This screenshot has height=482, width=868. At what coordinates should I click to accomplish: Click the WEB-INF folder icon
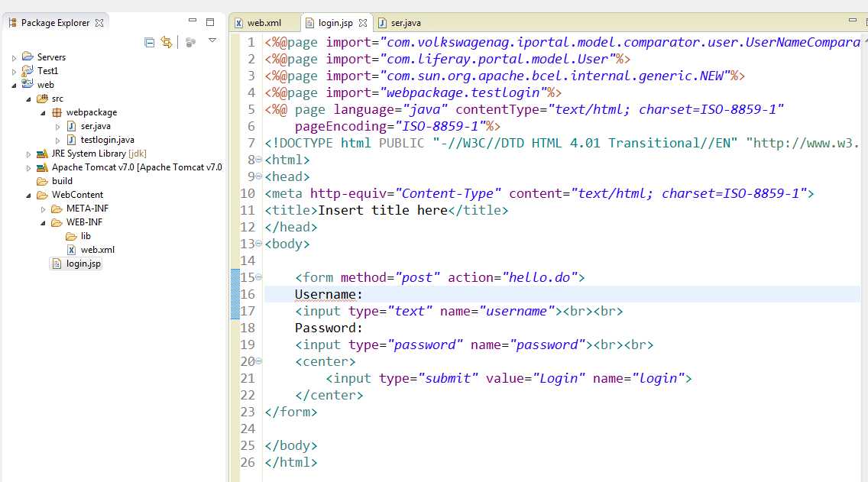click(57, 222)
